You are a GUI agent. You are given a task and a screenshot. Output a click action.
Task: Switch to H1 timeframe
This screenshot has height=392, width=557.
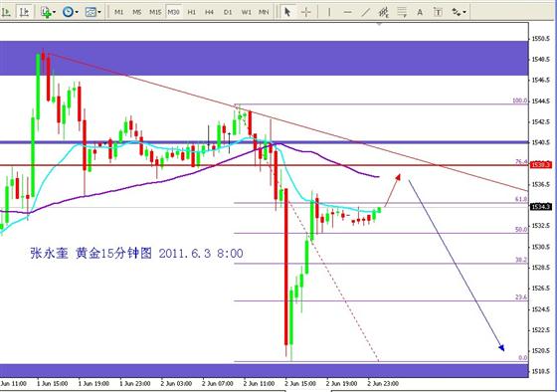tap(191, 12)
